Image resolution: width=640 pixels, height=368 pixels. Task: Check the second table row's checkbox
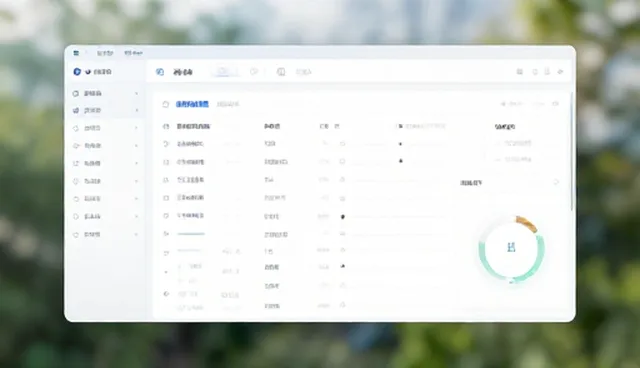point(166,162)
